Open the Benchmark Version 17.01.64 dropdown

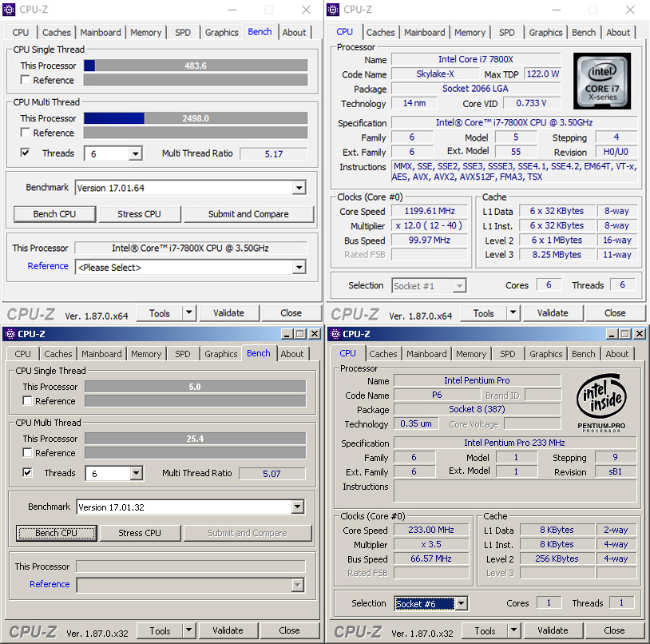coord(299,188)
